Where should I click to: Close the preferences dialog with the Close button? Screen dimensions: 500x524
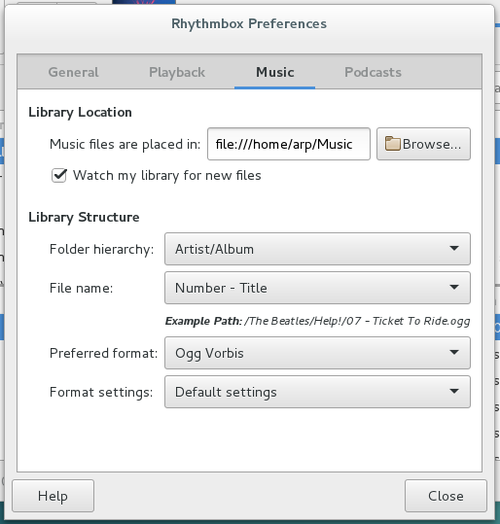[446, 496]
